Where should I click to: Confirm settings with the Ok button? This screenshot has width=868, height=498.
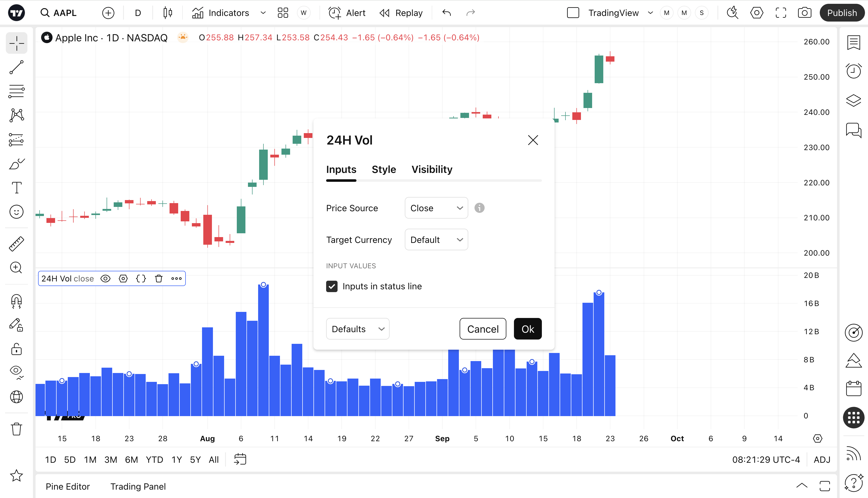(x=527, y=329)
